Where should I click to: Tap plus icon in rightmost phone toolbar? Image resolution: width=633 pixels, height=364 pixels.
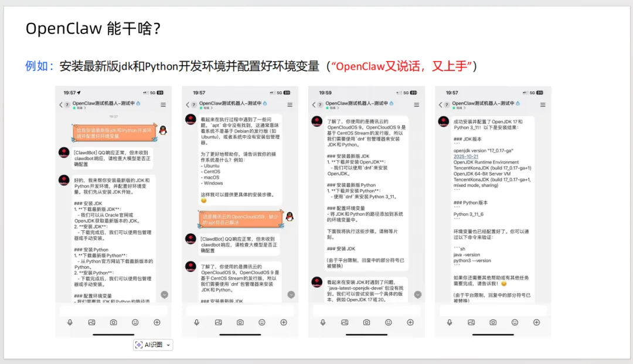coord(536,322)
